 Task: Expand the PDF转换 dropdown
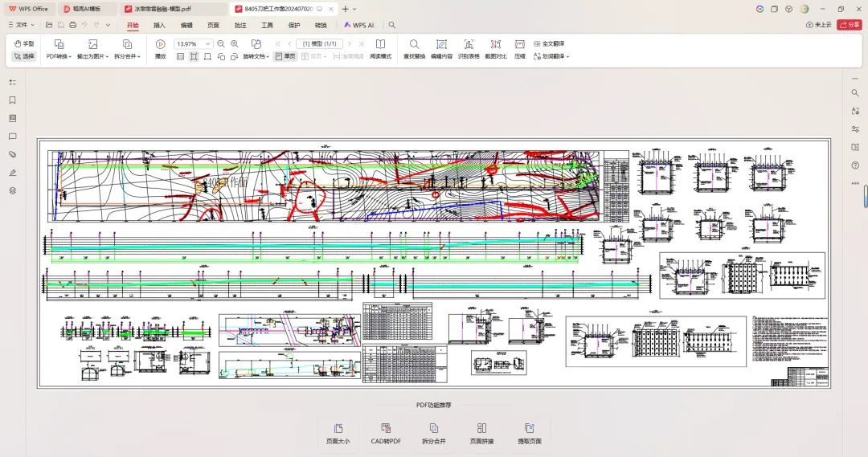pyautogui.click(x=59, y=56)
